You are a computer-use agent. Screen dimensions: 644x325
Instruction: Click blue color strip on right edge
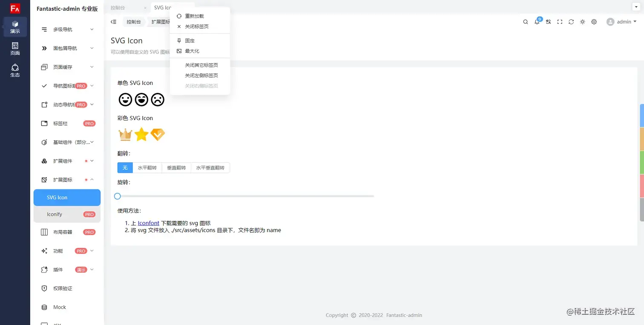pyautogui.click(x=642, y=115)
